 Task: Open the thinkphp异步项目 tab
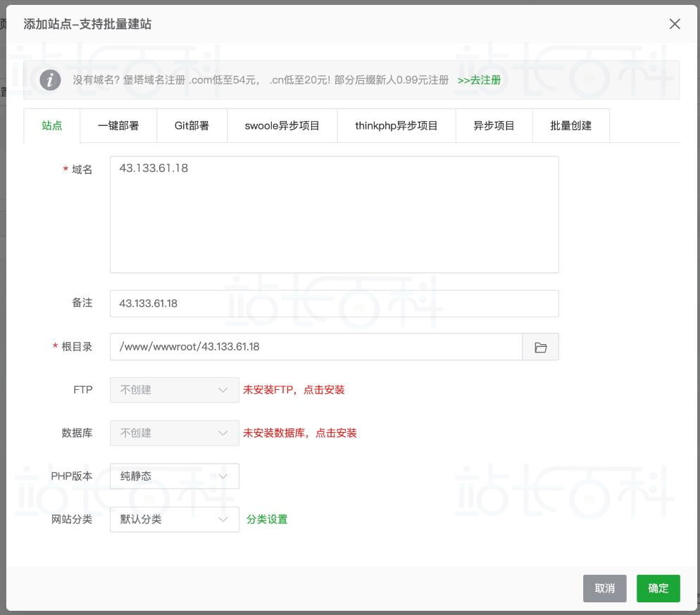pos(396,126)
